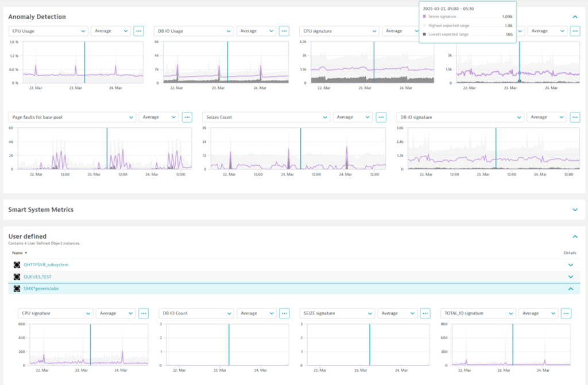
Task: Open the Page faults chart options menu
Action: (x=187, y=117)
